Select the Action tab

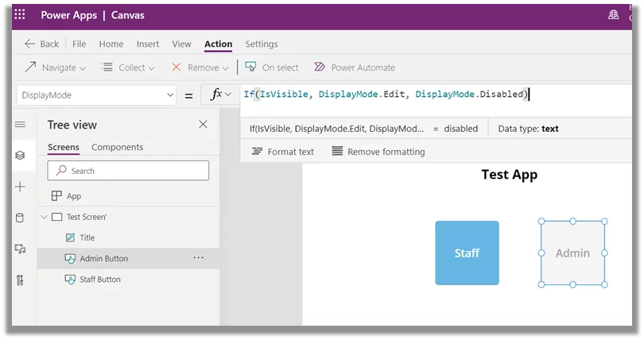click(219, 44)
